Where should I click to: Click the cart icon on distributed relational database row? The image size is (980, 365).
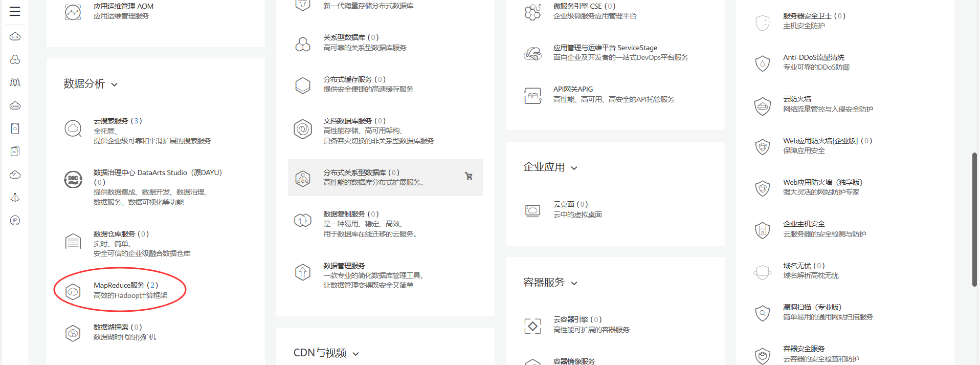coord(468,176)
